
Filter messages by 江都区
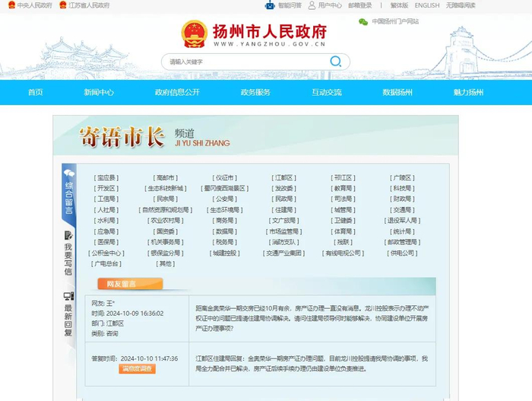pos(283,178)
